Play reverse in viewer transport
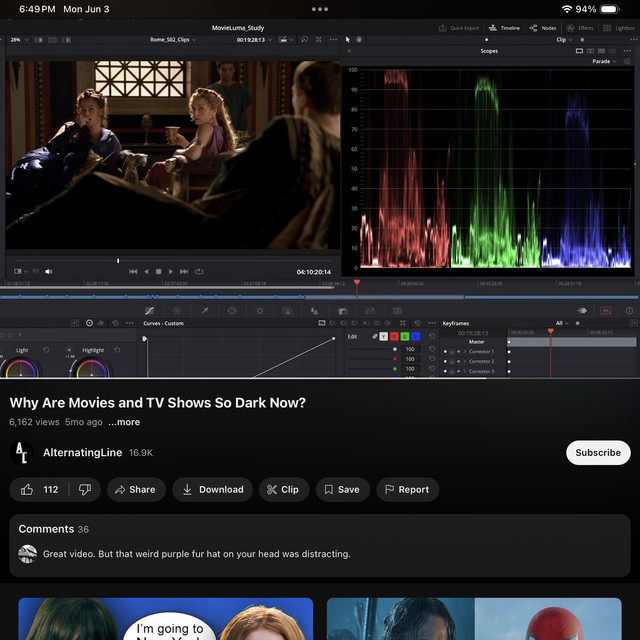Screen dimensions: 640x640 [146, 271]
